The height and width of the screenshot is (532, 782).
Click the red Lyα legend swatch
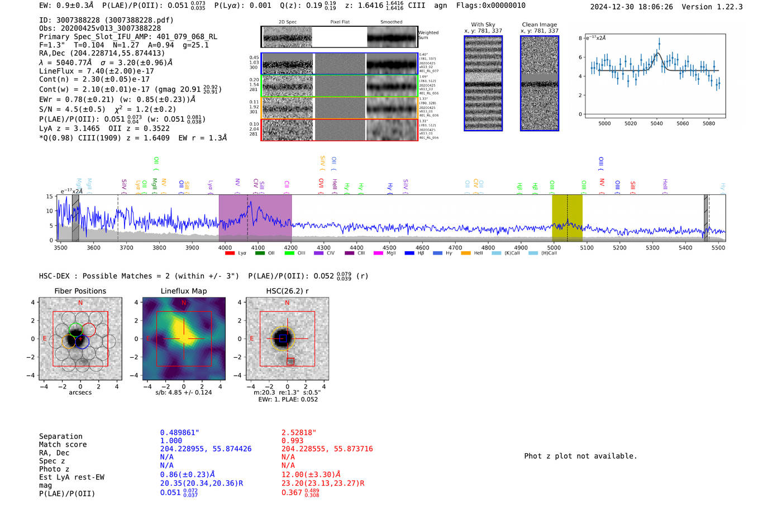click(230, 253)
